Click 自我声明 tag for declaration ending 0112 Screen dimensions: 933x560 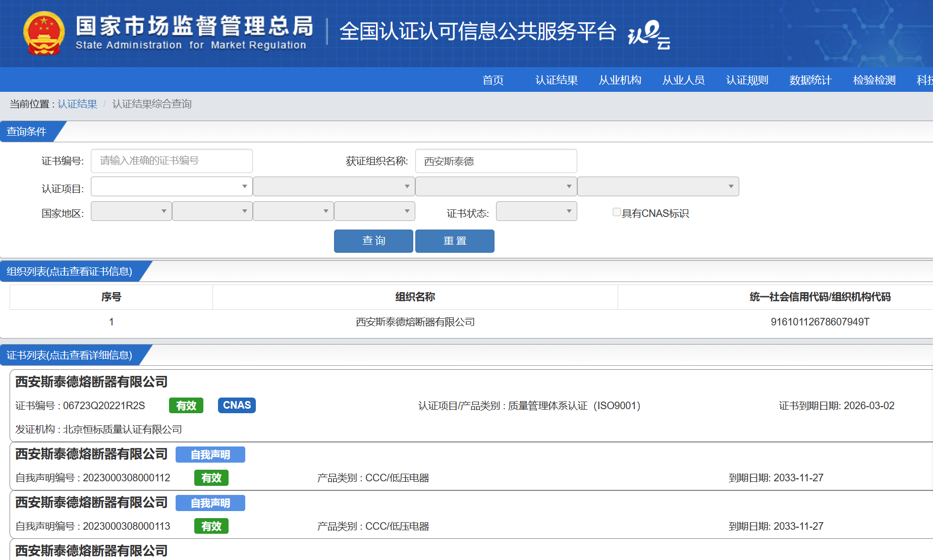pos(210,455)
